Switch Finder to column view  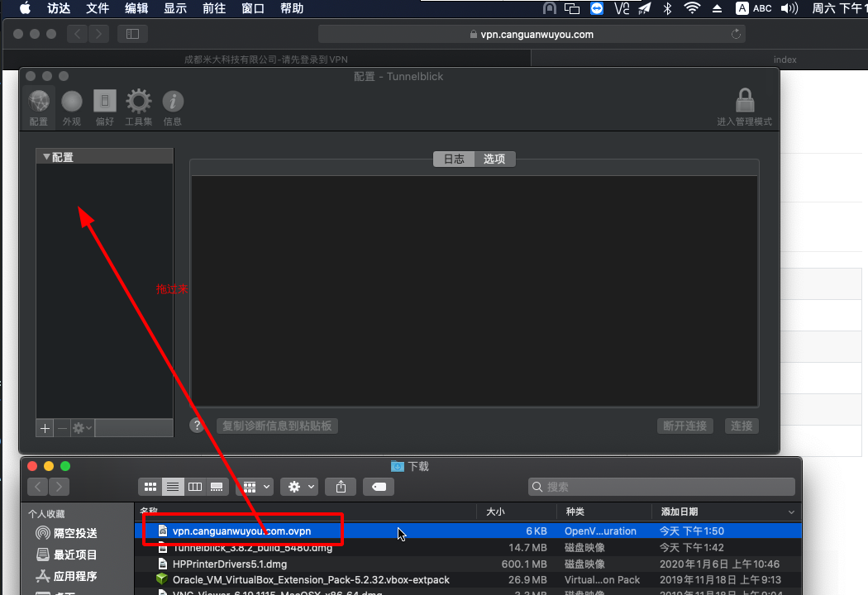[195, 487]
